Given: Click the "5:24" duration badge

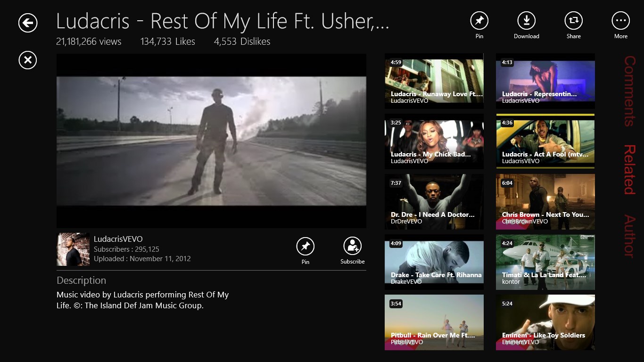Looking at the screenshot, I should [507, 304].
